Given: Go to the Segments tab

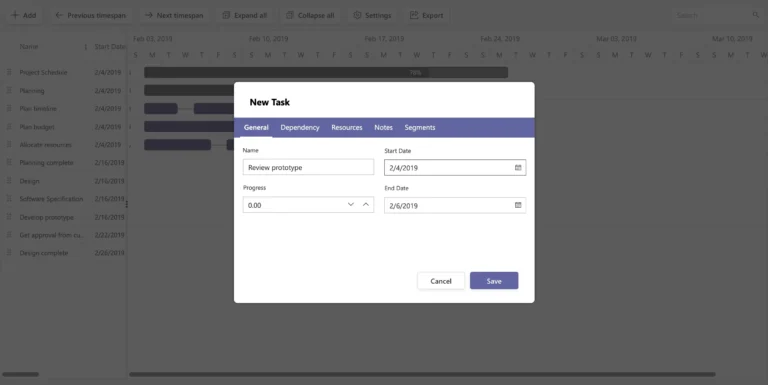Looking at the screenshot, I should click(x=420, y=127).
